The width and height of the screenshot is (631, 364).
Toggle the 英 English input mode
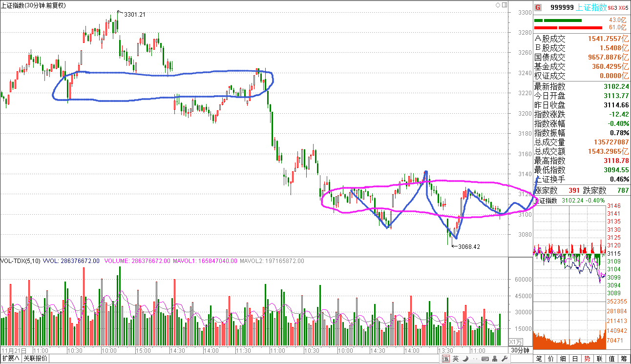(x=456, y=359)
